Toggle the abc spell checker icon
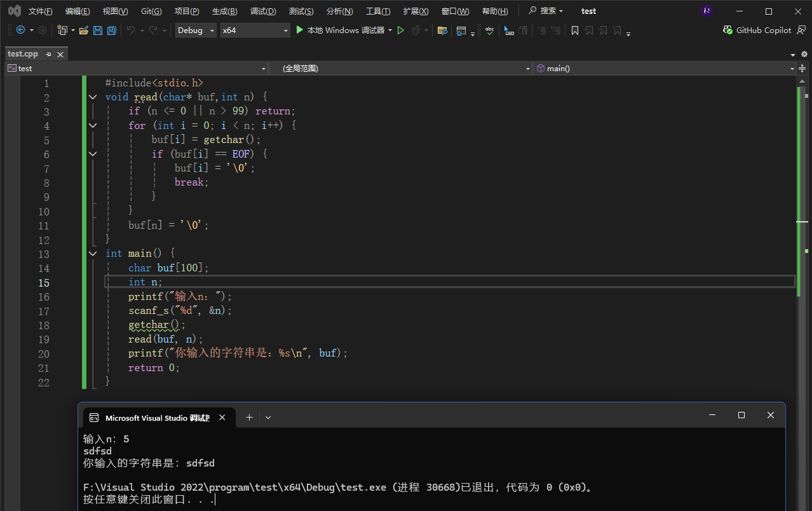The image size is (812, 511). pos(489,30)
